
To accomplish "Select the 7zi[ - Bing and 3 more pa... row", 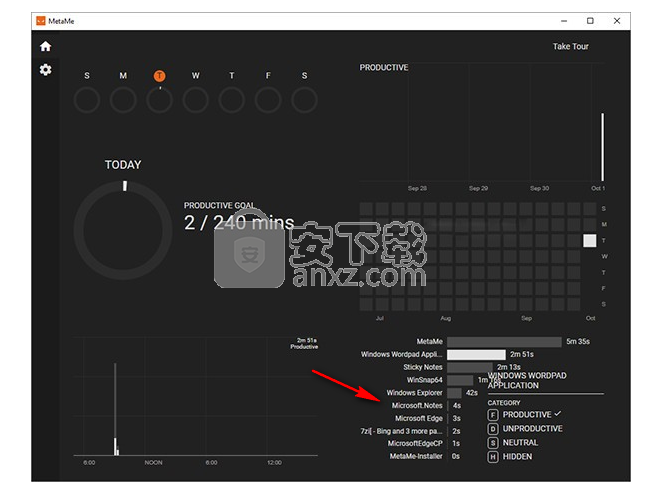I will coord(411,431).
